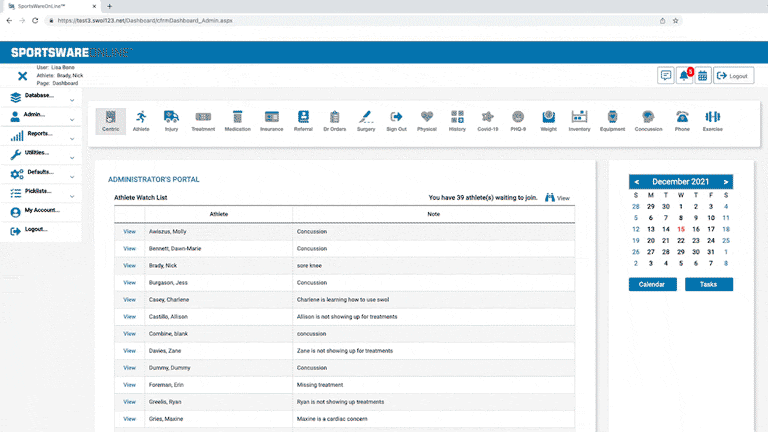Open the Inventory module icon
Viewport: 768px width, 432px height.
coord(579,121)
